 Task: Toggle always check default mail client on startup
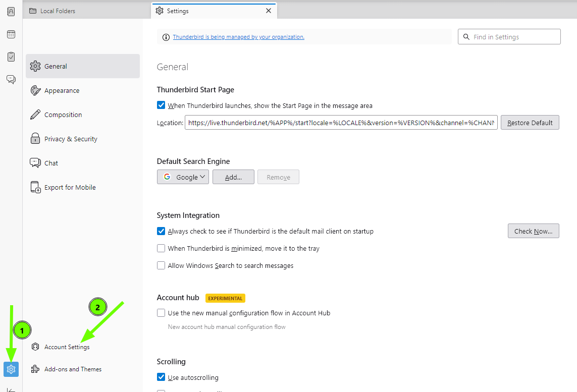(161, 231)
